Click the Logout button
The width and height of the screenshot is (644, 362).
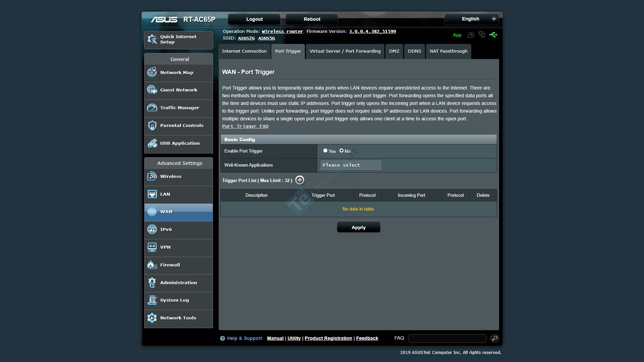point(254,19)
